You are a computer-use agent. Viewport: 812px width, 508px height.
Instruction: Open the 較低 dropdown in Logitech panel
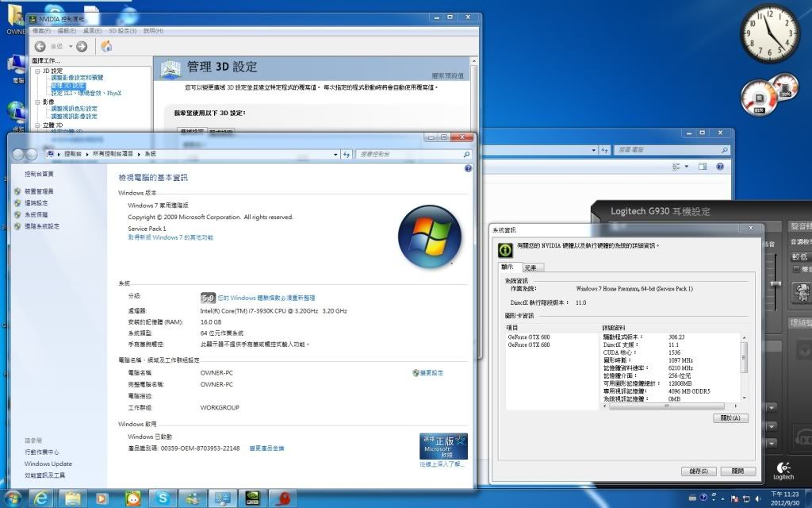point(799,256)
